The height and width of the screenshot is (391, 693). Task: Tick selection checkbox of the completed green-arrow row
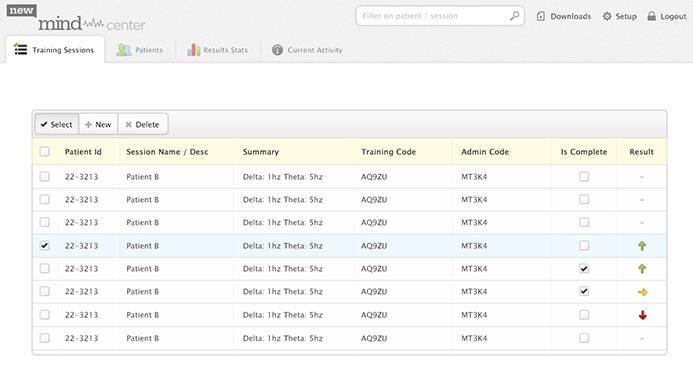pyautogui.click(x=45, y=269)
